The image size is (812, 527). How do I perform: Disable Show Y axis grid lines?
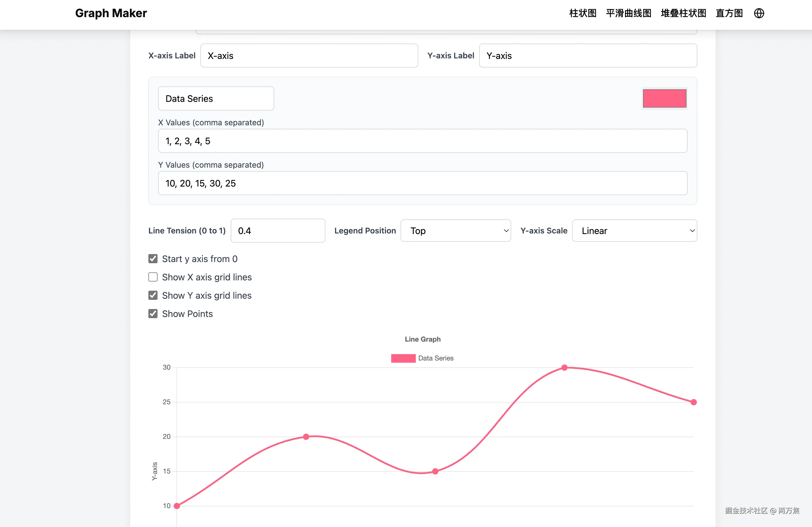(153, 295)
